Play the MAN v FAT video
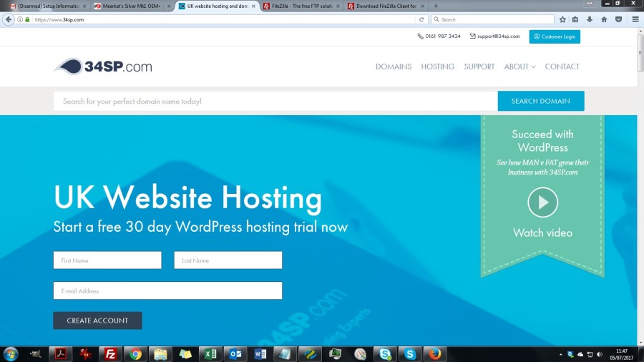 click(x=542, y=202)
